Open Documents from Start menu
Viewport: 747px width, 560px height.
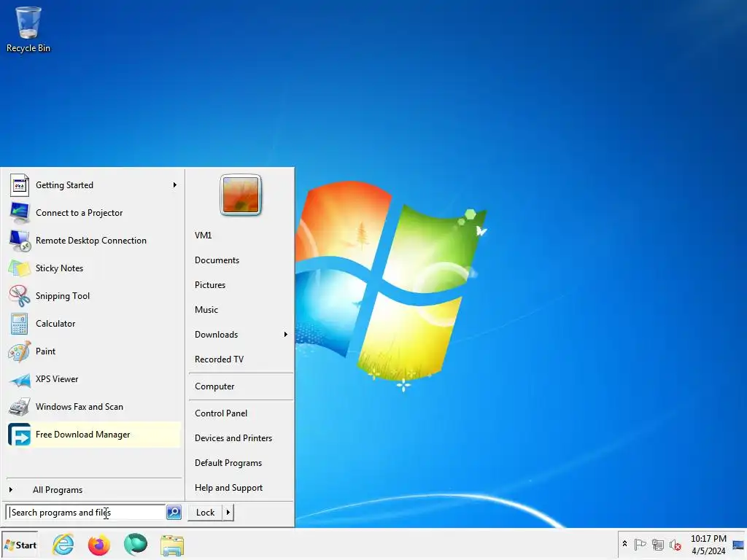click(x=217, y=260)
